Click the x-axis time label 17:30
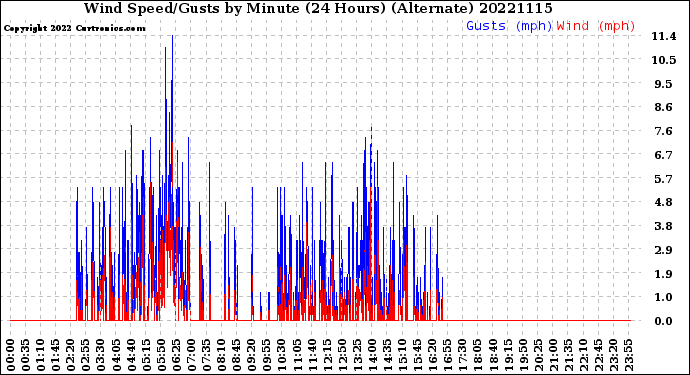The height and width of the screenshot is (375, 690). (462, 355)
